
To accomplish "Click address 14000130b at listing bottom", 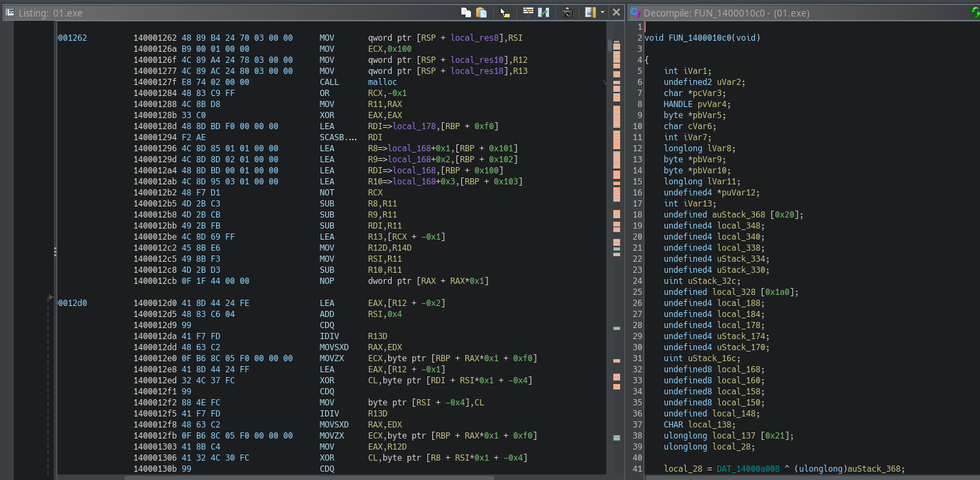I will coord(155,469).
